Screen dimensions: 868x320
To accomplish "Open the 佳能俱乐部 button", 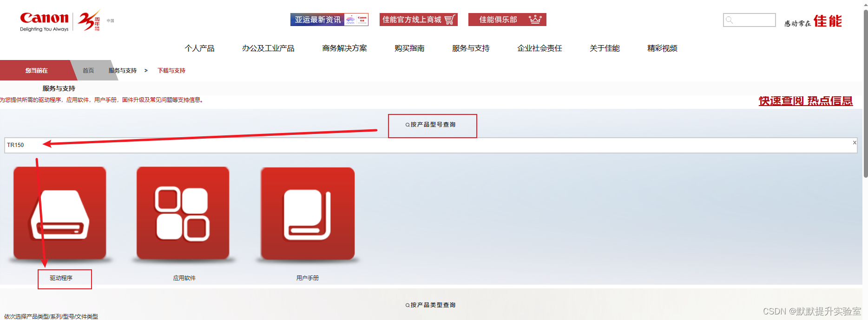I will point(507,20).
